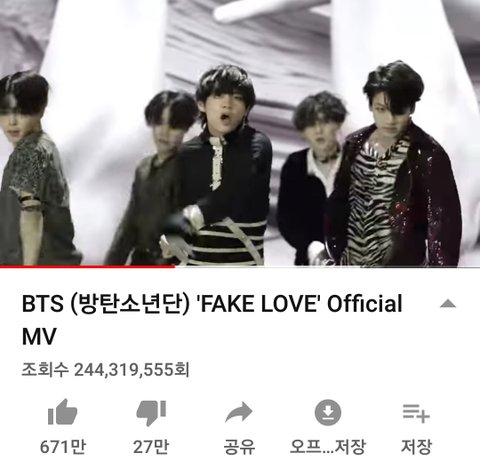Screen dimensions: 480x469
Task: Seek within red played progress bar
Action: [87, 266]
